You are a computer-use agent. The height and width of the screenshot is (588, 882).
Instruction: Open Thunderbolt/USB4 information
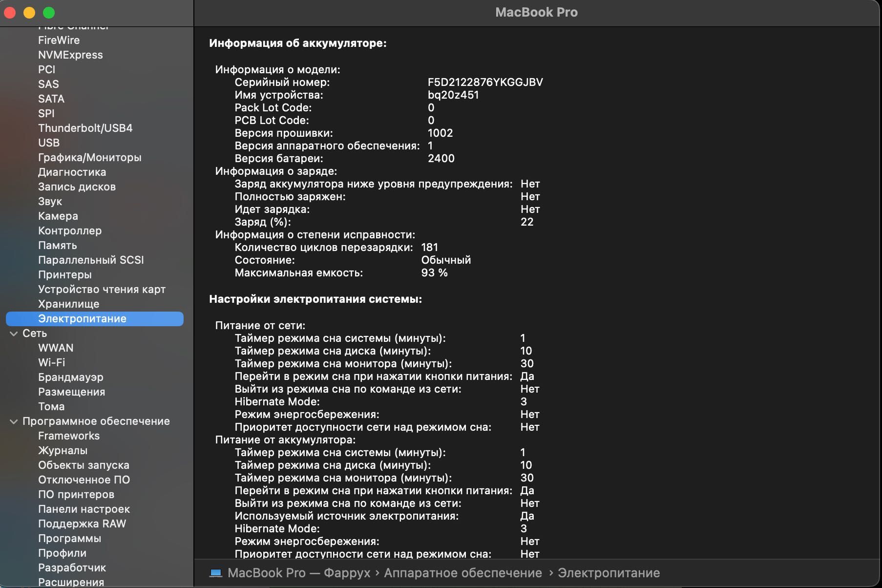(x=85, y=128)
